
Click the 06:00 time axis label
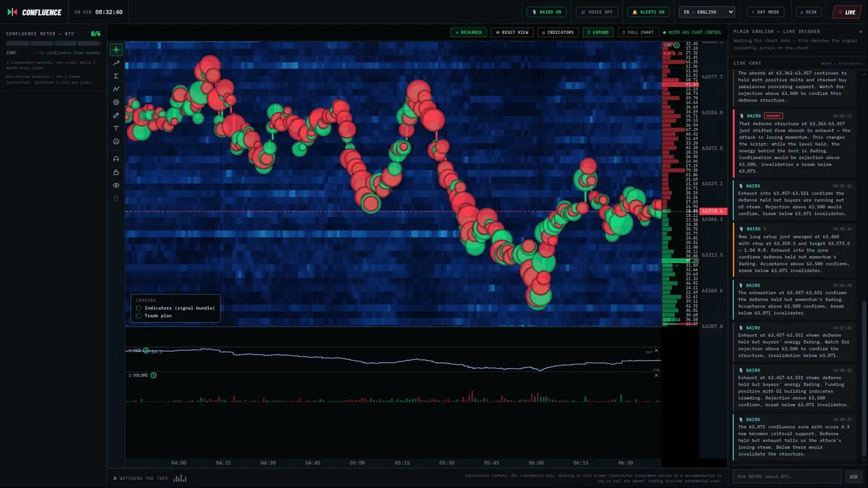[x=536, y=463]
